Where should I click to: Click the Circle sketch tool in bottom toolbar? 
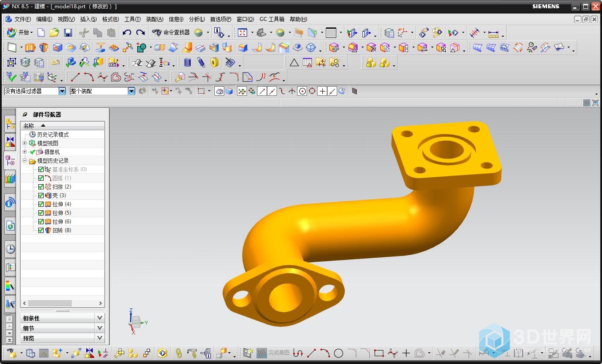[338, 353]
